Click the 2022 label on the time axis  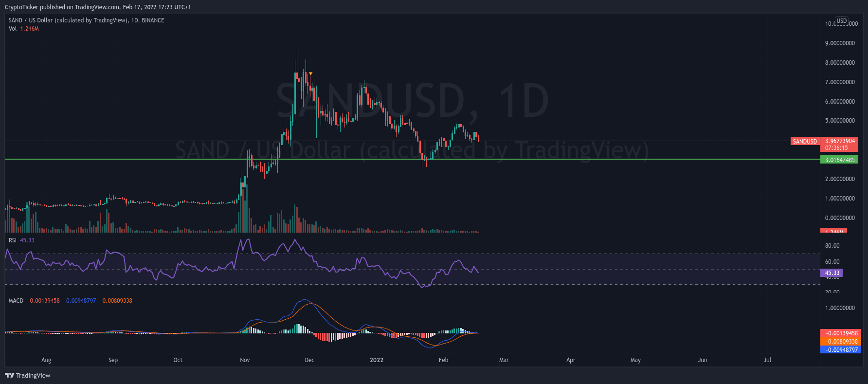click(376, 360)
